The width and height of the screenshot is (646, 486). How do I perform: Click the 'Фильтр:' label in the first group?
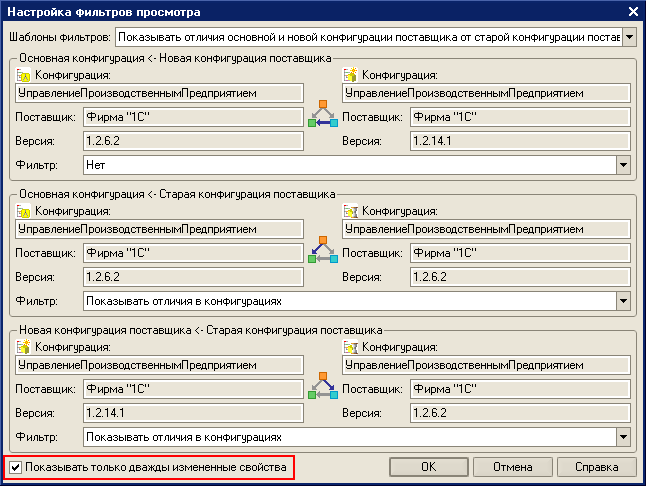pos(36,165)
